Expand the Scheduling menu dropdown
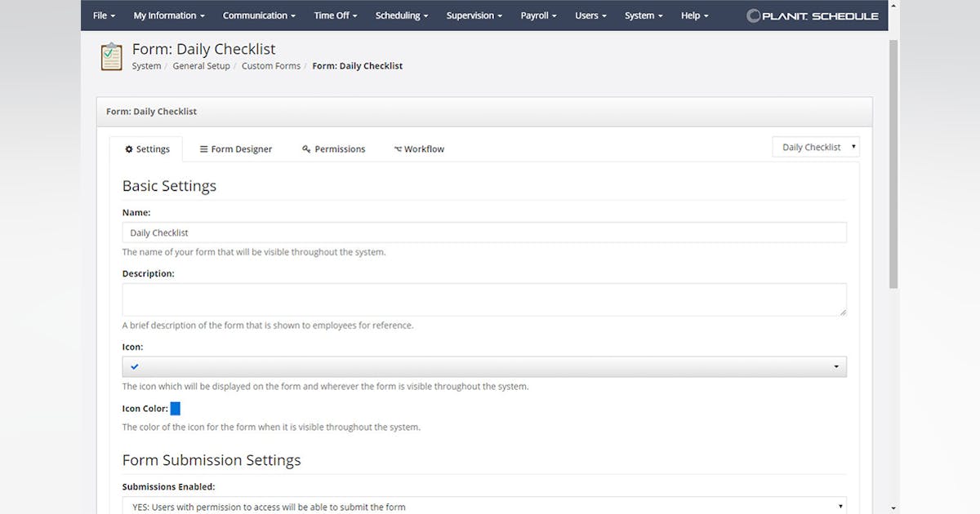Image resolution: width=980 pixels, height=514 pixels. click(401, 15)
